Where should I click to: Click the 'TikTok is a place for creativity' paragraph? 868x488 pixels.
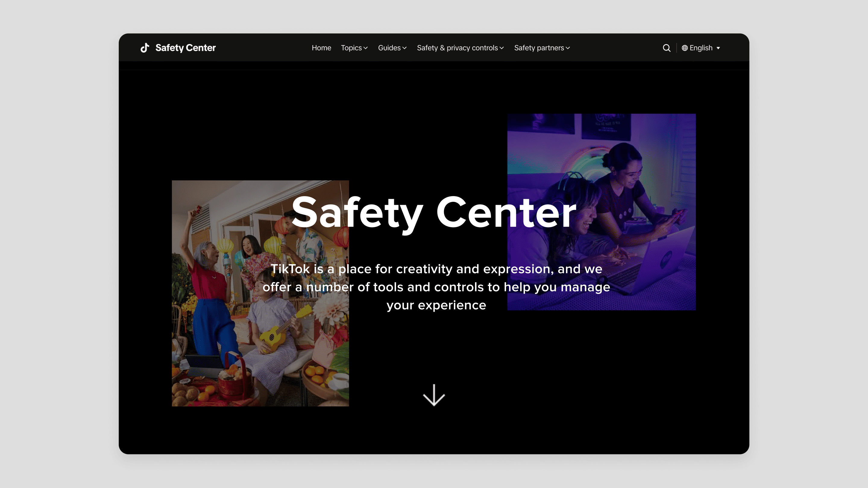pyautogui.click(x=436, y=287)
